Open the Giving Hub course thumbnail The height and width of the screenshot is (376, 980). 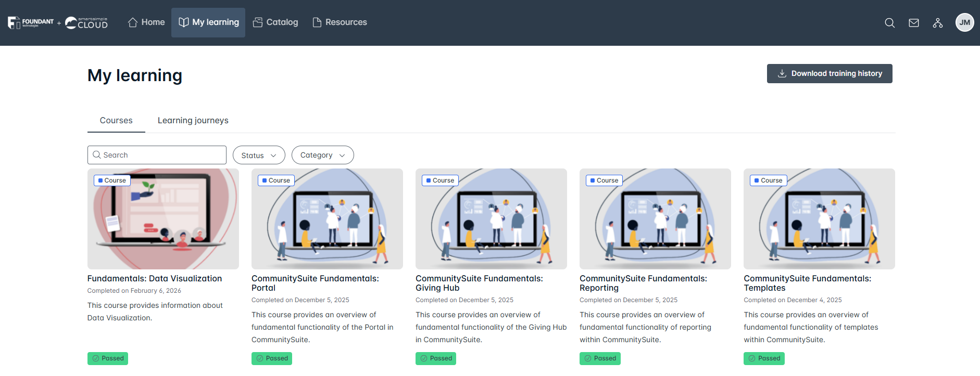tap(491, 219)
